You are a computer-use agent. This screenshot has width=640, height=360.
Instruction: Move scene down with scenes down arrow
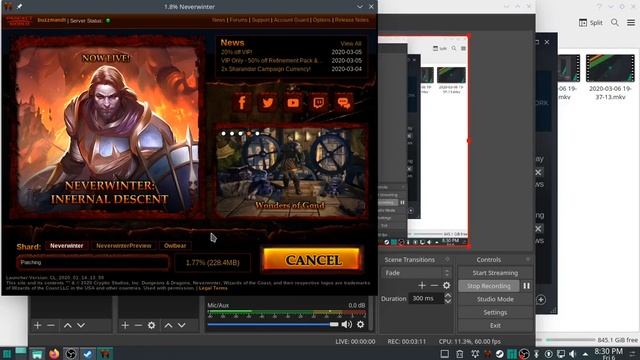81,325
